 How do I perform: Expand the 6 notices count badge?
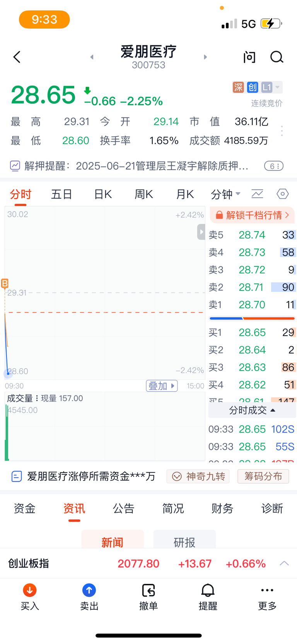[274, 166]
